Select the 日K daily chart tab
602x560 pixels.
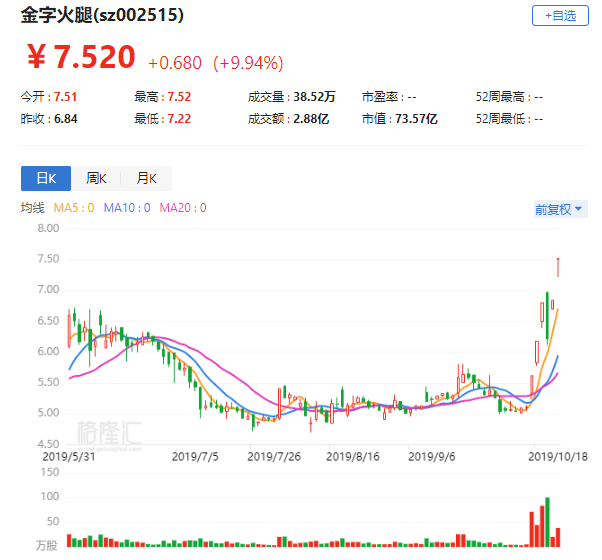[46, 178]
